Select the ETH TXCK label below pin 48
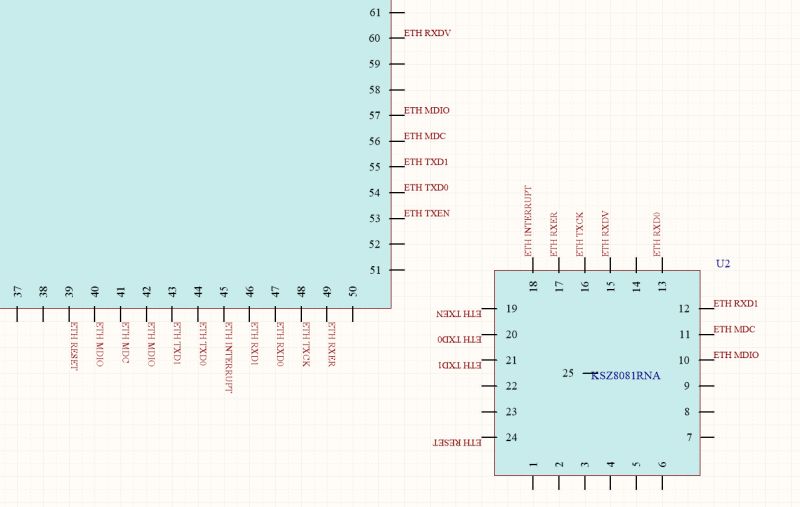This screenshot has height=507, width=800. click(306, 344)
